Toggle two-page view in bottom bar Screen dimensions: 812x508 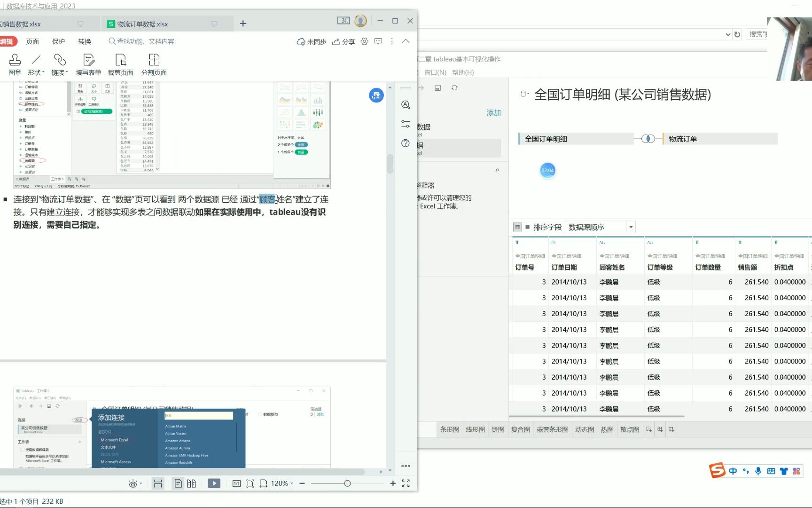(191, 484)
